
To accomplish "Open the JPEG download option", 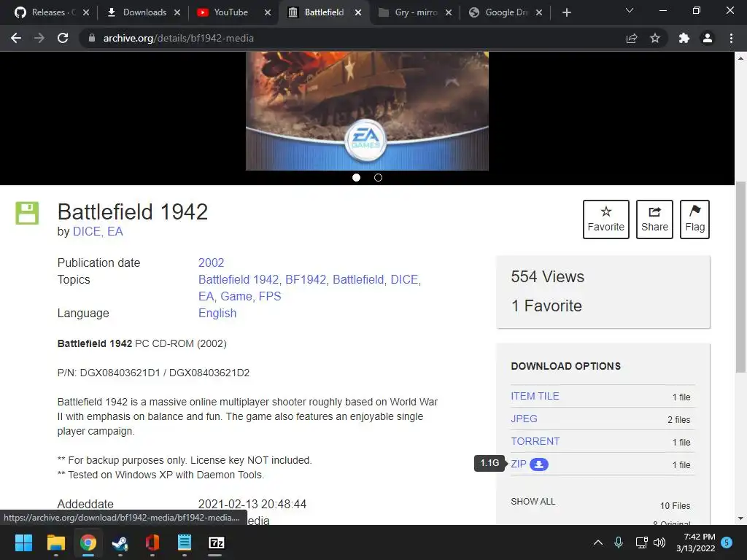I will (x=524, y=419).
